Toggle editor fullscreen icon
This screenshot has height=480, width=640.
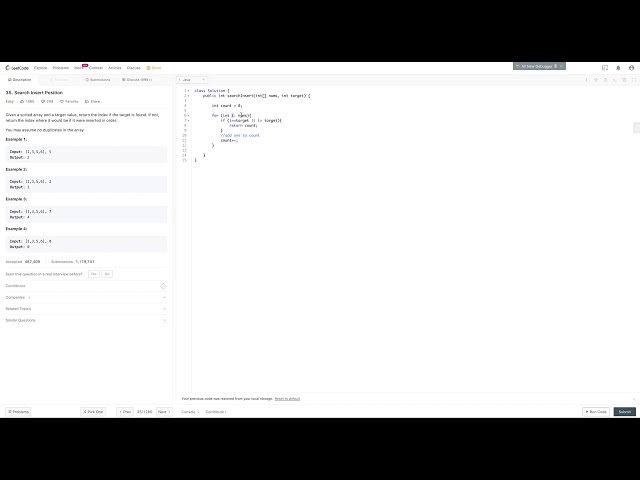point(634,80)
